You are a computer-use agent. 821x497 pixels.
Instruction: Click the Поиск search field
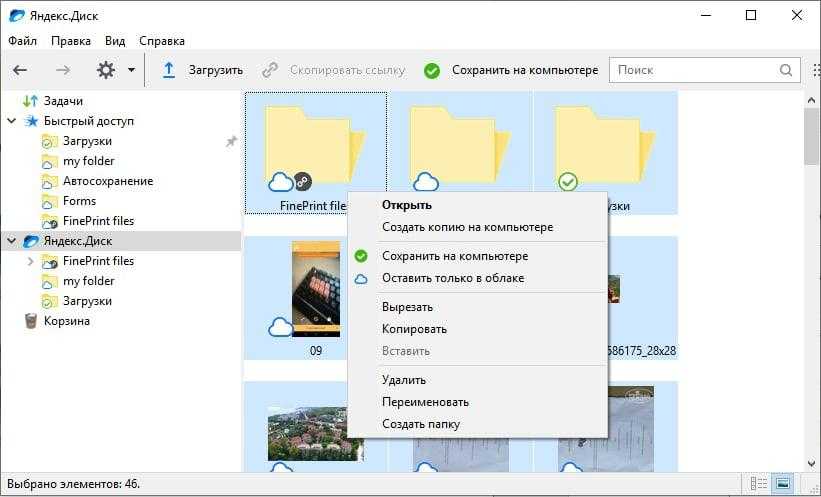tap(705, 70)
